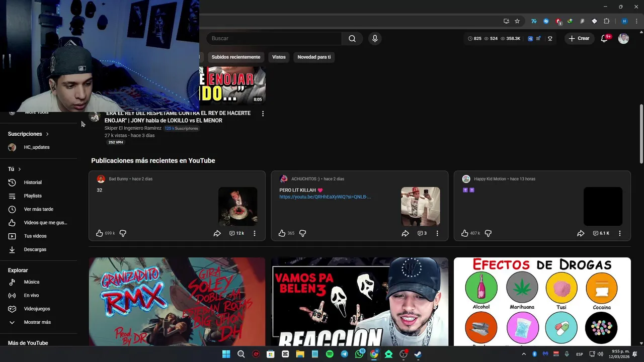Open the vidIQ list icon beside the trophy
644x362 pixels.
coord(539,38)
